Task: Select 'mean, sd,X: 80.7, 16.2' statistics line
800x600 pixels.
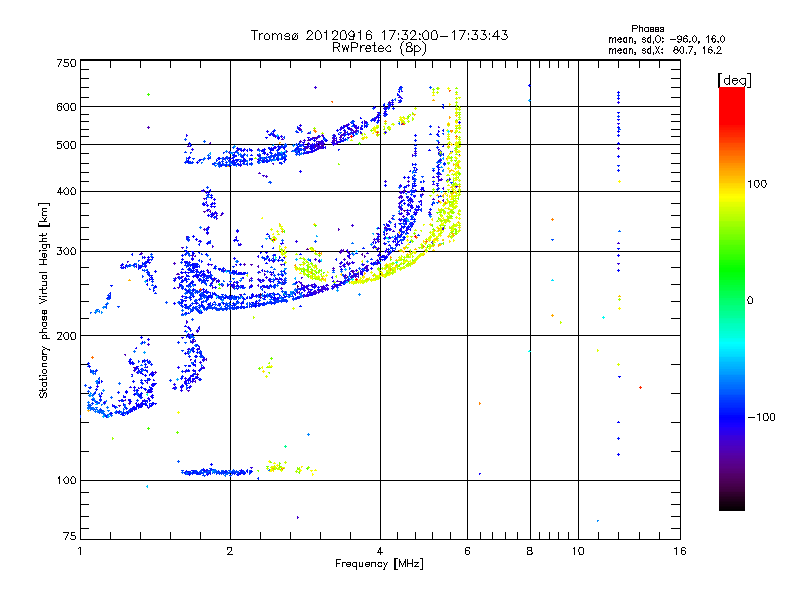Action: [665, 50]
